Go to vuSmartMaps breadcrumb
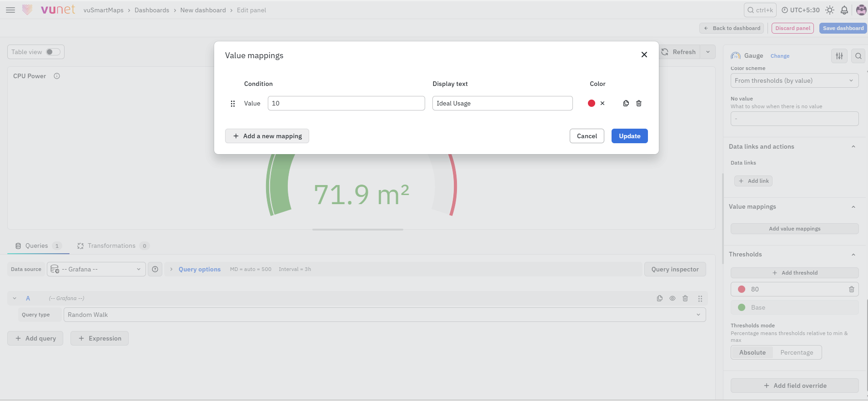This screenshot has height=401, width=868. pos(103,10)
